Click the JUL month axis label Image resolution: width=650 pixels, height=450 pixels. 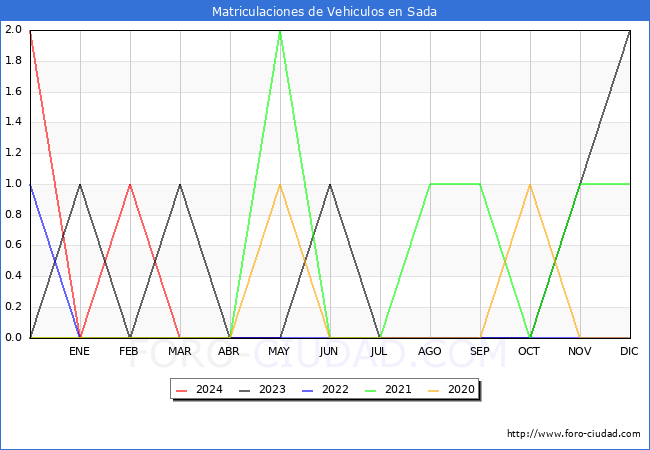tap(379, 351)
